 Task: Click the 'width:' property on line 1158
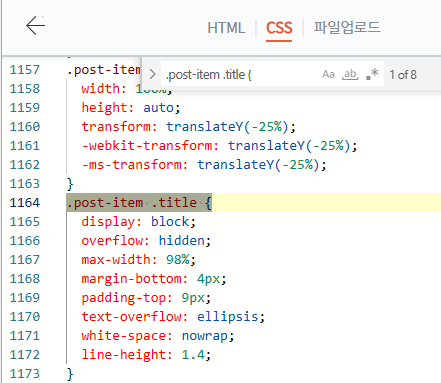[x=104, y=89]
